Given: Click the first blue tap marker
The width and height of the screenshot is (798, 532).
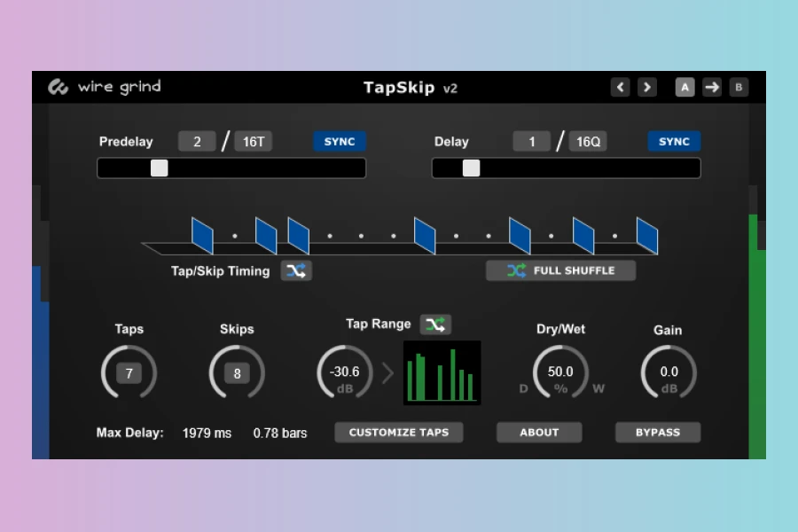Looking at the screenshot, I should tap(202, 235).
